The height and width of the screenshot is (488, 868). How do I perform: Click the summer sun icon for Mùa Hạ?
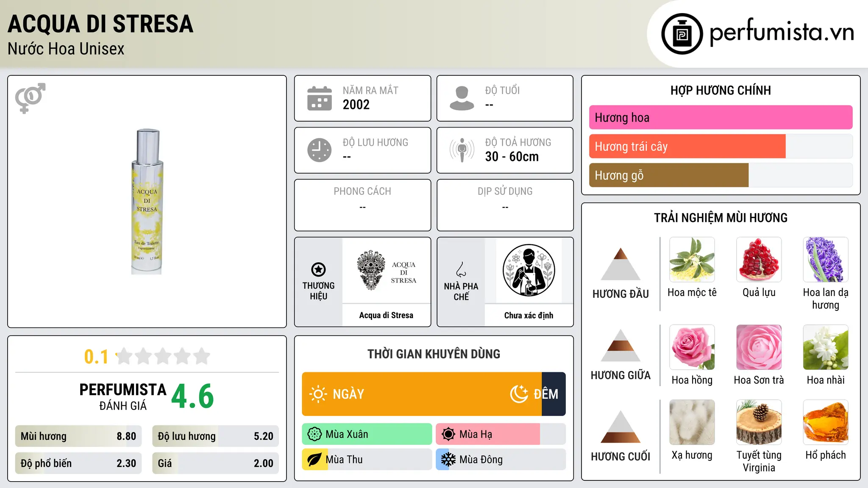tap(448, 434)
